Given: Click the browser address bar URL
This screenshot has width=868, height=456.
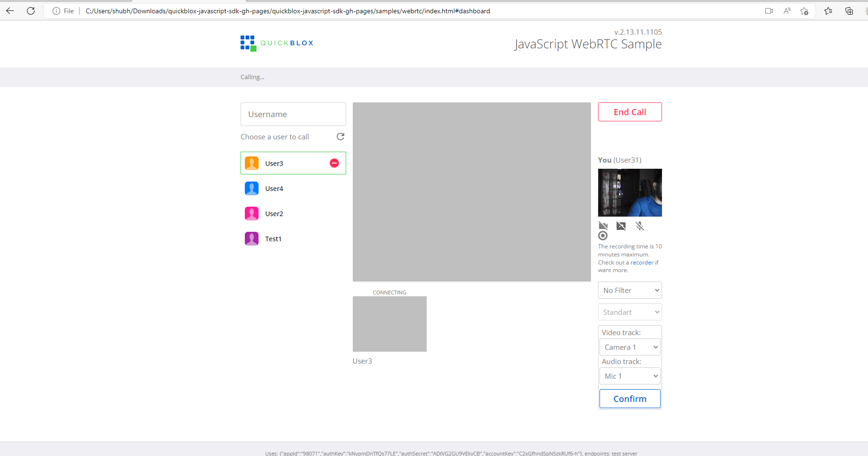Looking at the screenshot, I should click(287, 11).
